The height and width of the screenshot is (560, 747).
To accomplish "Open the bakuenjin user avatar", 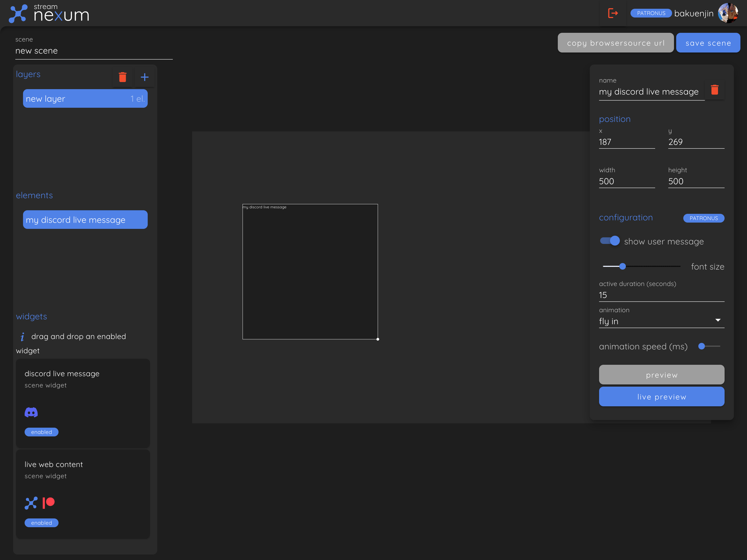I will coord(728,13).
